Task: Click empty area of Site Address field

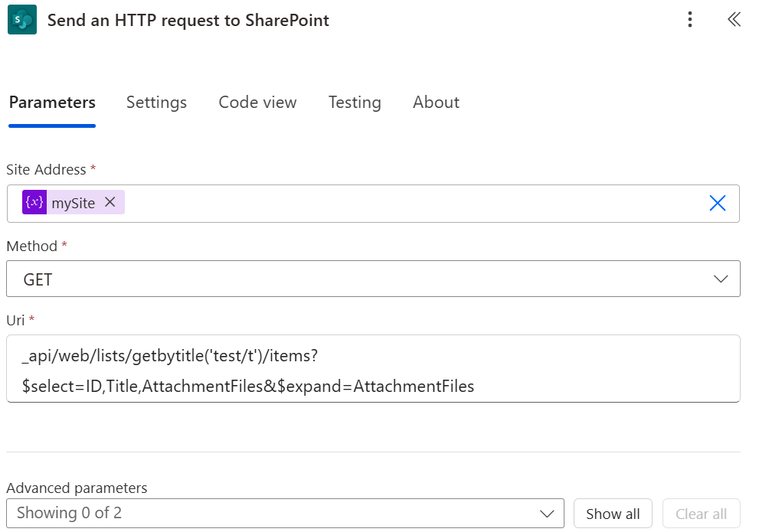Action: click(x=414, y=203)
